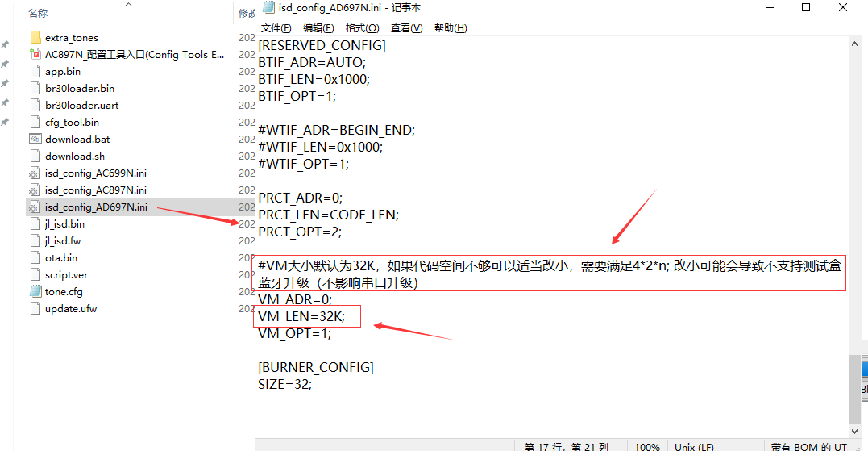The height and width of the screenshot is (451, 868).
Task: Maximize the Notepad window
Action: (x=806, y=7)
